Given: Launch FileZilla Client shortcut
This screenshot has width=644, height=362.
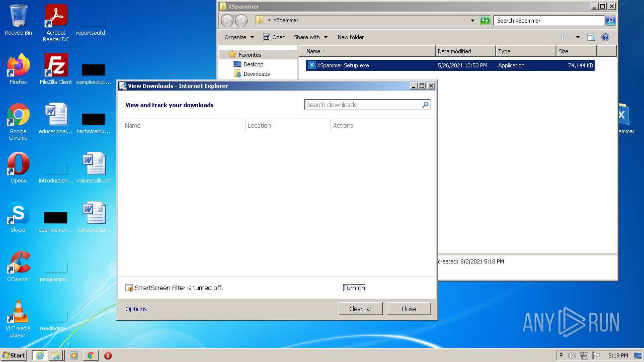Looking at the screenshot, I should pos(56,69).
